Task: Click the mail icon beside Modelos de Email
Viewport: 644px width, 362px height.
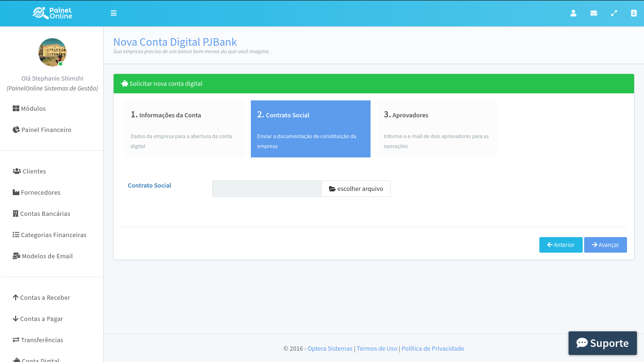Action: click(17, 256)
